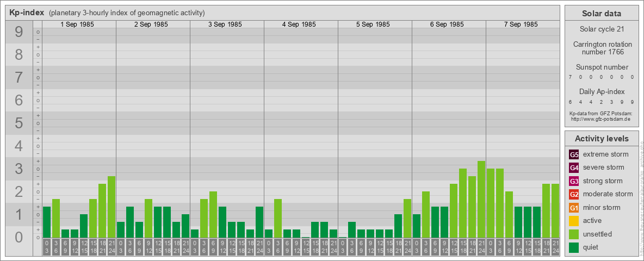Click the tallest bar, 6 Sep 21-24
The image size is (644, 261).
click(481, 200)
